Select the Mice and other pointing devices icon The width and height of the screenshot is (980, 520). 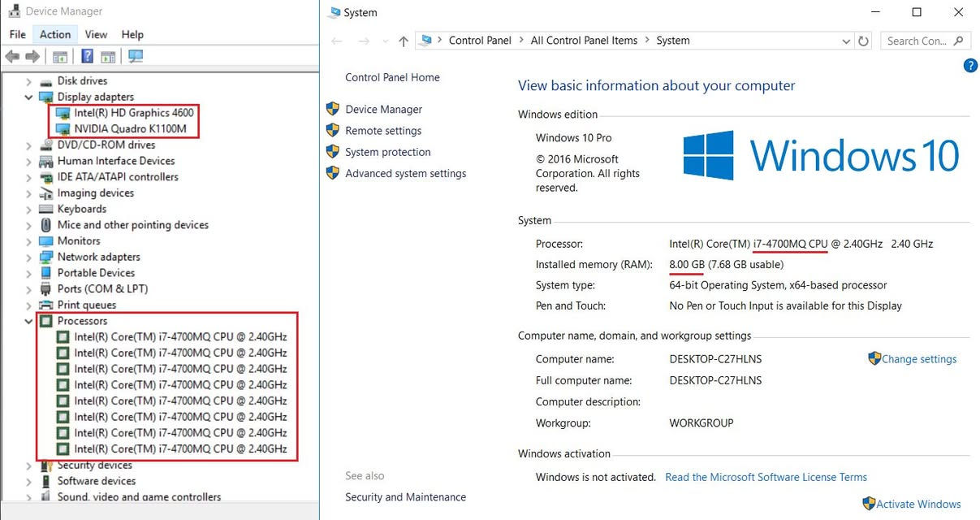[47, 225]
